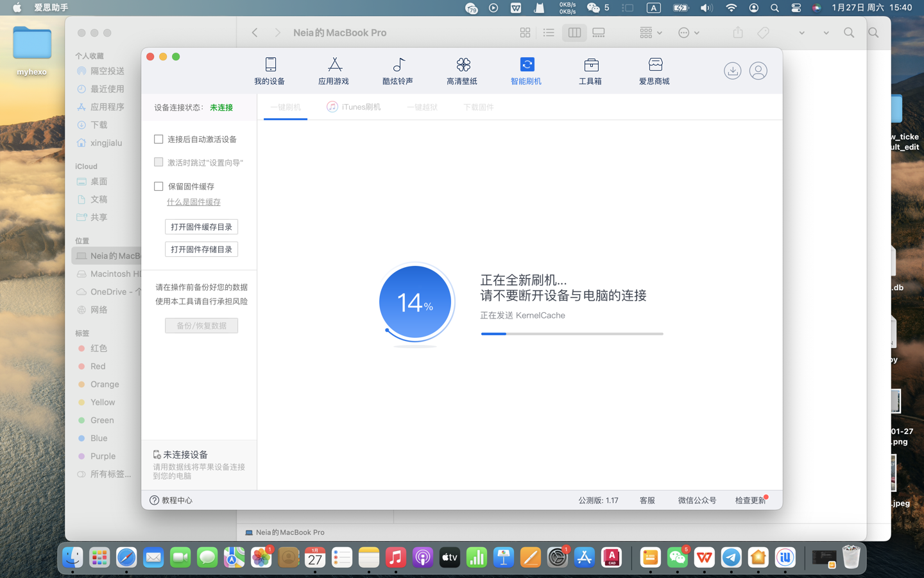Open Finder group-by dropdown
Viewport: 924px width, 578px height.
click(651, 33)
